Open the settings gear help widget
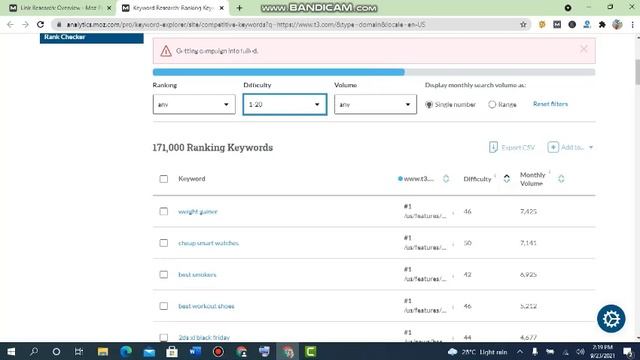The image size is (640, 360). [611, 318]
